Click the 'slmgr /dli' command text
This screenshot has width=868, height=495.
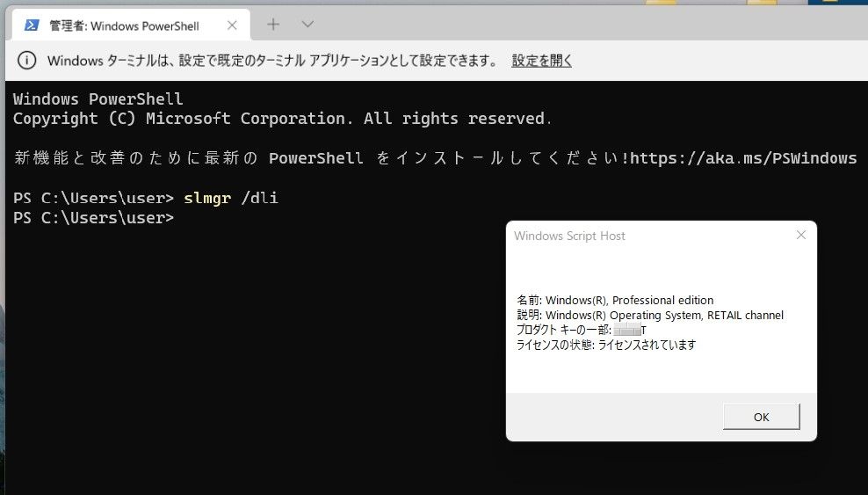[x=231, y=198]
